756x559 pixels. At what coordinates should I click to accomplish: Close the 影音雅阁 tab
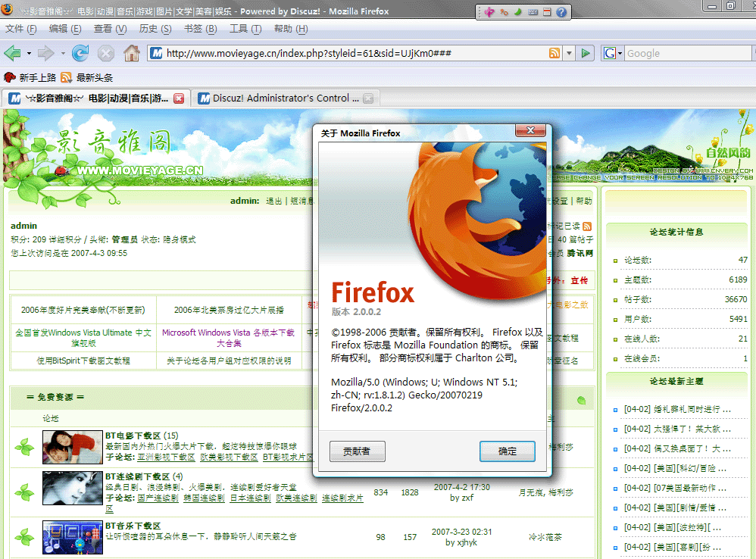(x=179, y=98)
